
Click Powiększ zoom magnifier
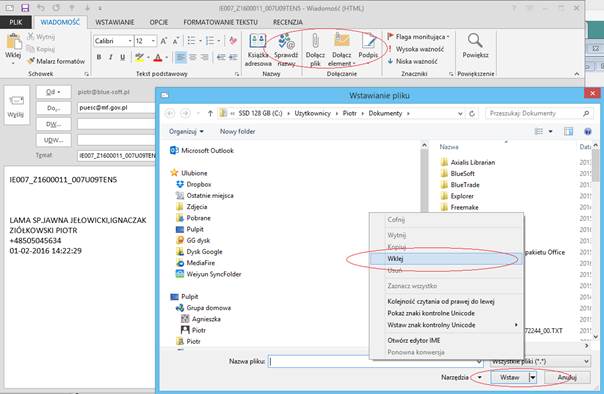click(x=475, y=46)
